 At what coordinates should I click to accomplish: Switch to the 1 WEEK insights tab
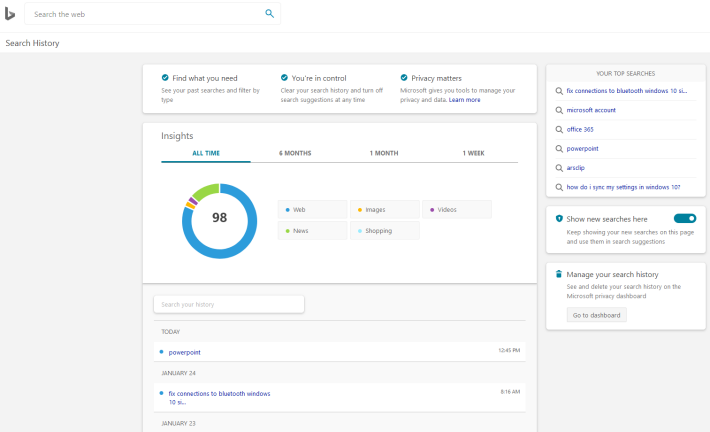tap(473, 153)
